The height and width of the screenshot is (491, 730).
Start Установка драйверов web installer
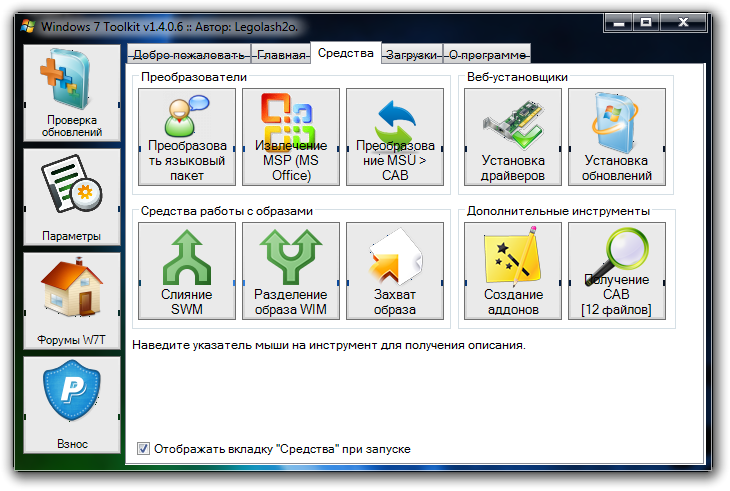(513, 137)
